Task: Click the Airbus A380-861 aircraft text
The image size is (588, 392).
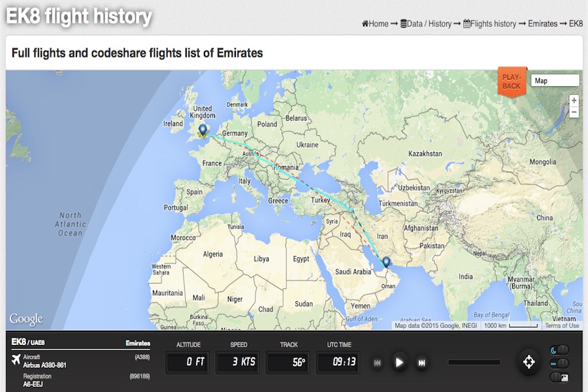Action: (44, 365)
